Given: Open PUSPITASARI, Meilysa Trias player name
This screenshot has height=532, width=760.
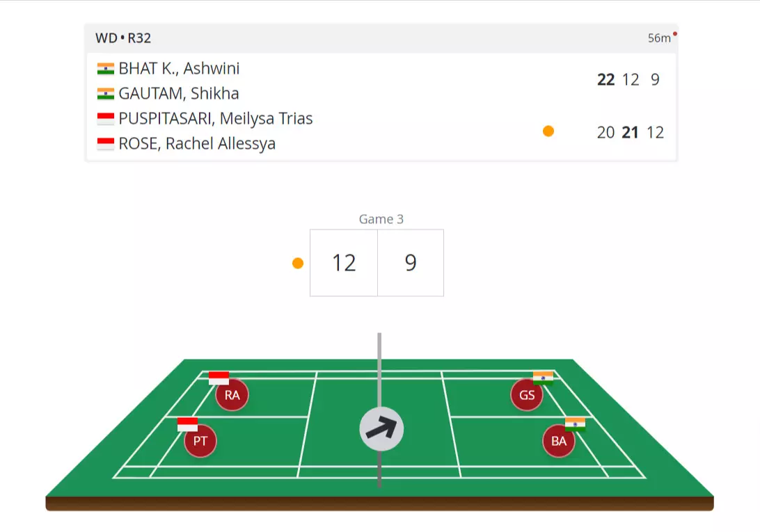Looking at the screenshot, I should [216, 119].
